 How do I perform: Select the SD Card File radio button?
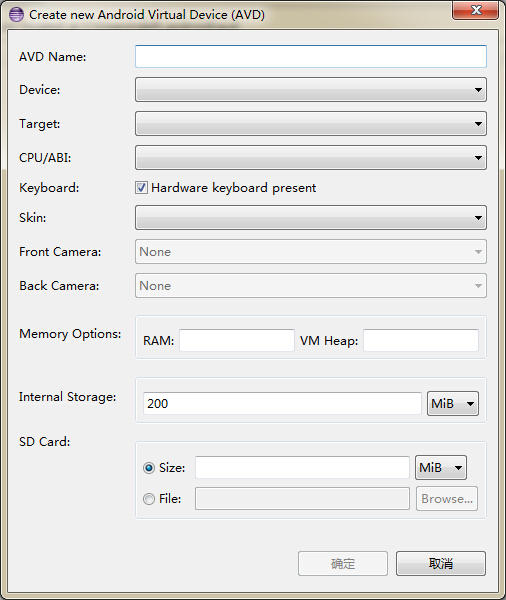(149, 499)
